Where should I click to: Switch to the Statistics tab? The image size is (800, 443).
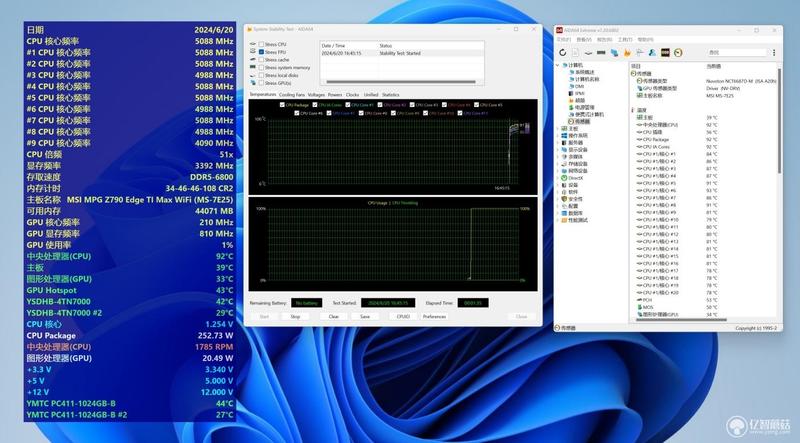coord(391,95)
